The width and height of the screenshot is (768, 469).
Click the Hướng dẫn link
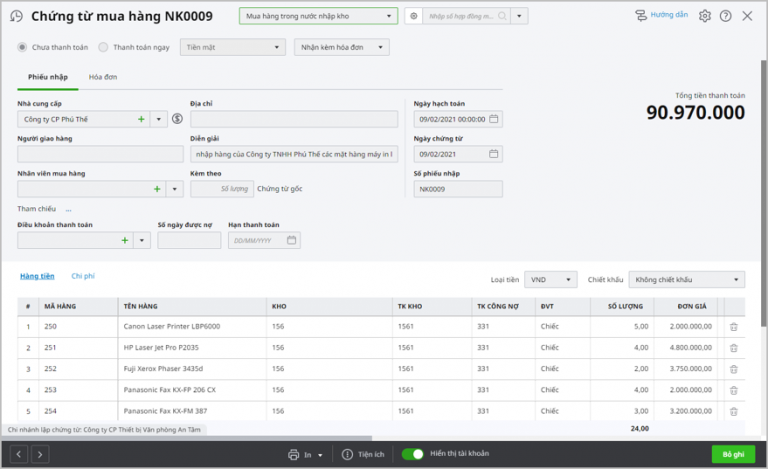click(669, 15)
